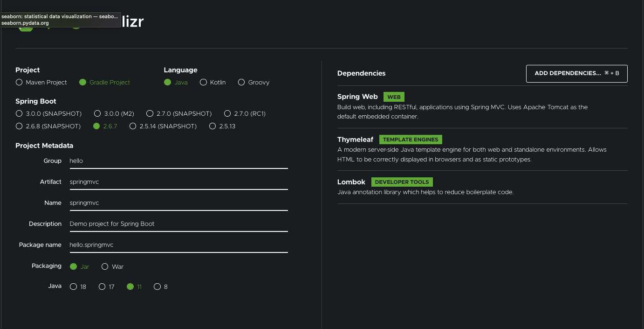Click the Packaging label
The width and height of the screenshot is (644, 329).
coord(47,266)
